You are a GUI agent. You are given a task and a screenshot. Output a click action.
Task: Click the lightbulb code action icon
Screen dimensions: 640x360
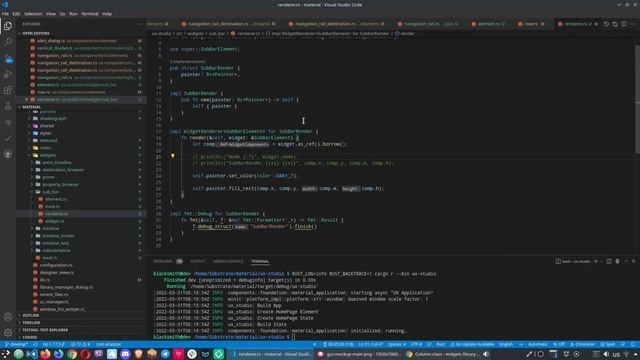pyautogui.click(x=173, y=156)
